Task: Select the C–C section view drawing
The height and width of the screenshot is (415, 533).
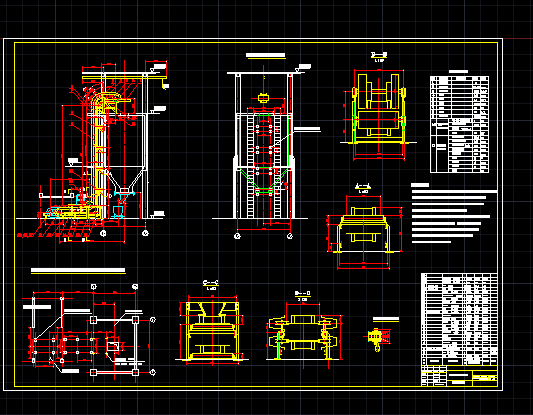Action: [211, 330]
